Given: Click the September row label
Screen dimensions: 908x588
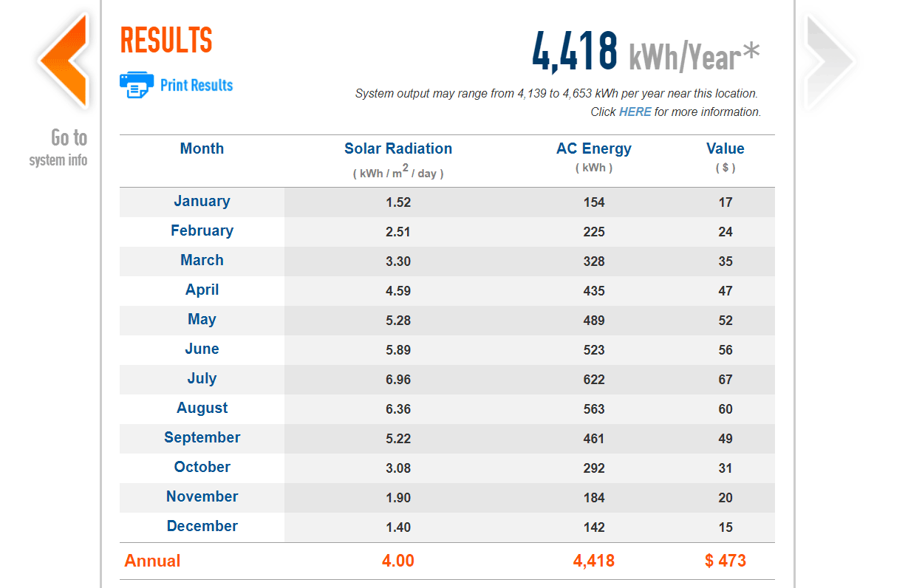Looking at the screenshot, I should [x=202, y=437].
